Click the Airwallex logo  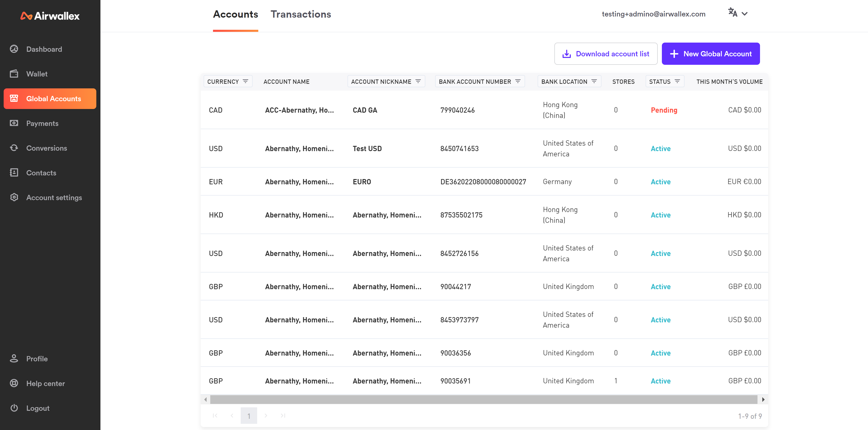[x=50, y=16]
